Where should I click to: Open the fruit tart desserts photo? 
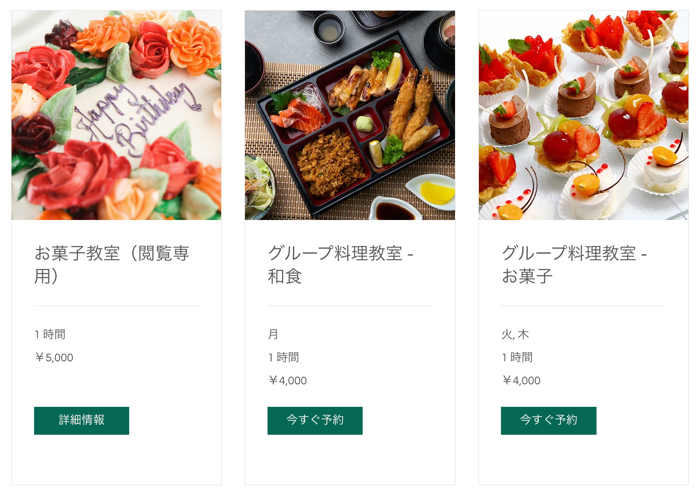coord(583,115)
